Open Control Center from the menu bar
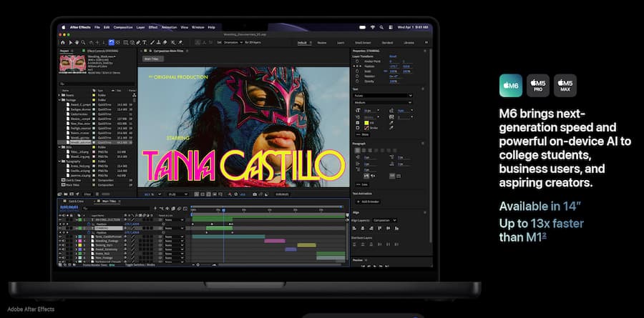This screenshot has width=644, height=318. pyautogui.click(x=389, y=27)
